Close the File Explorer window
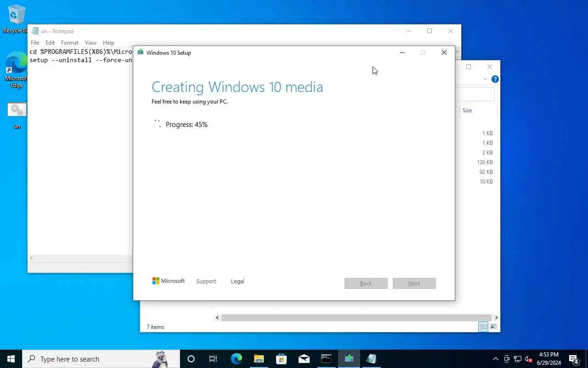The height and width of the screenshot is (368, 588). point(489,67)
